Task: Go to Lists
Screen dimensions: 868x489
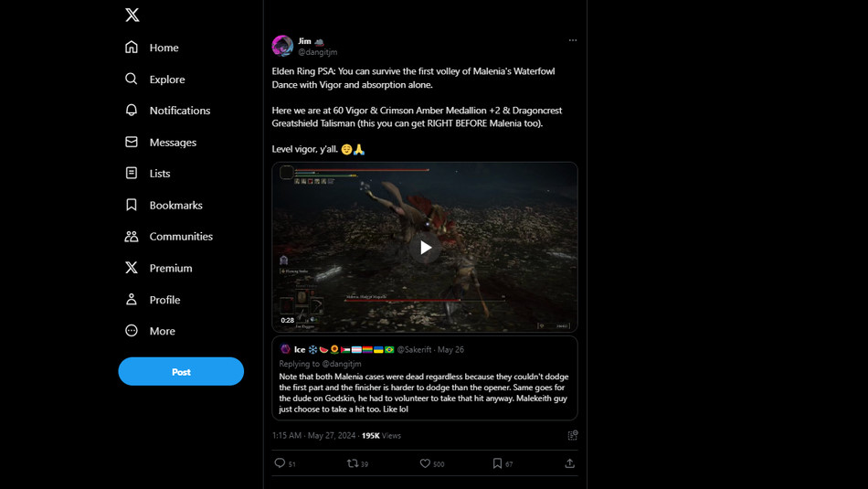Action: coord(148,174)
